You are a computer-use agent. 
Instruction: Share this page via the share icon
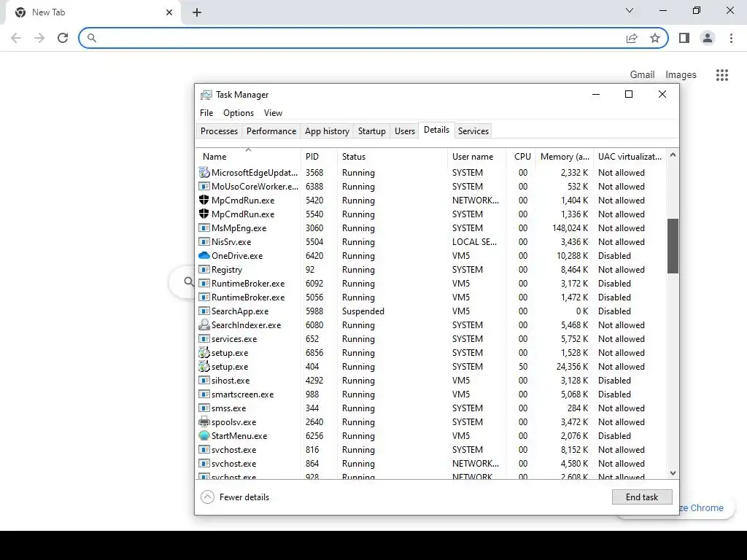tap(632, 38)
